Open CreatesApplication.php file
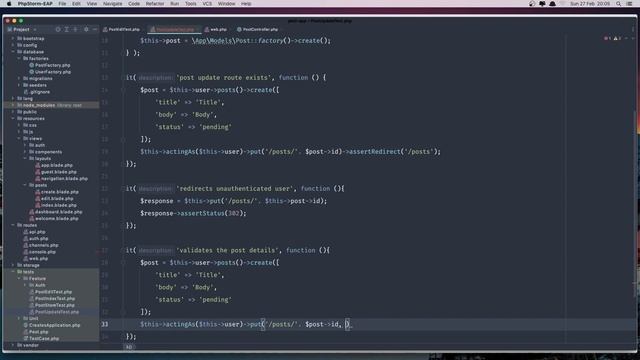The image size is (640, 360). (x=51, y=325)
